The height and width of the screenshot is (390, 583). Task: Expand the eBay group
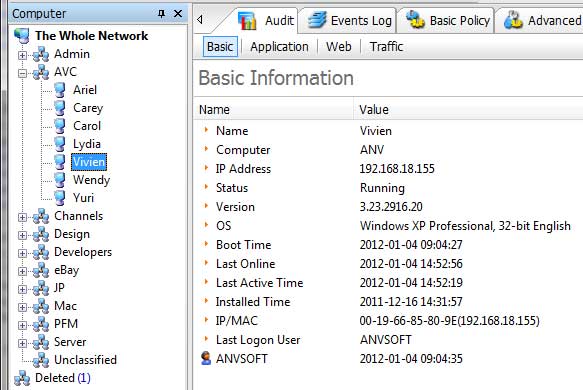point(22,271)
